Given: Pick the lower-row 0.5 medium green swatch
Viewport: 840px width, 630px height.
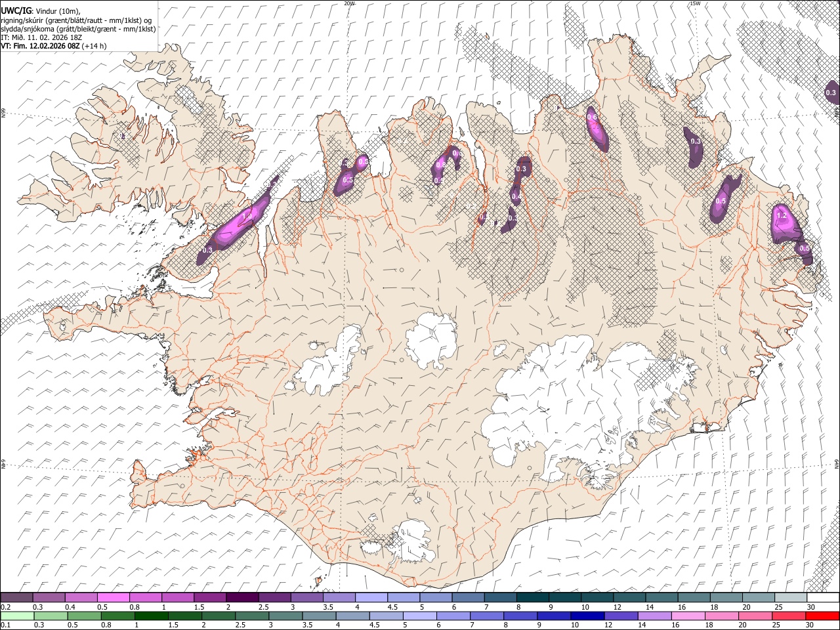Looking at the screenshot, I should [x=85, y=616].
